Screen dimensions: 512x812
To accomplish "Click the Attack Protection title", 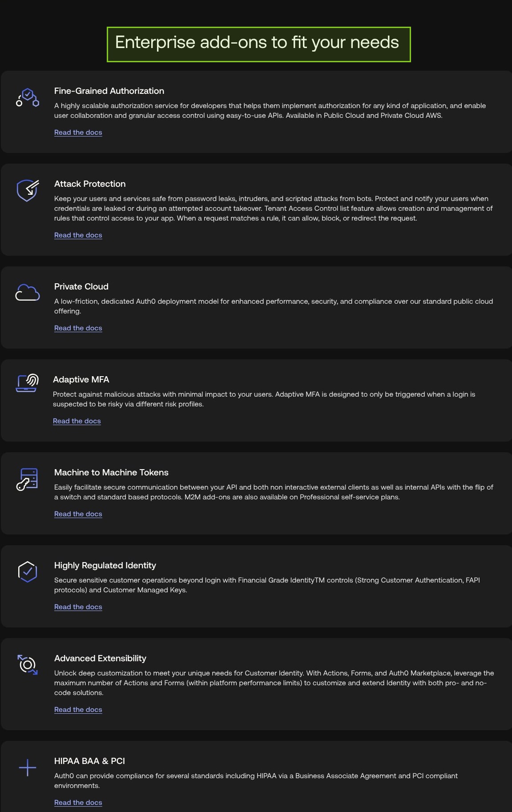I will pos(90,184).
